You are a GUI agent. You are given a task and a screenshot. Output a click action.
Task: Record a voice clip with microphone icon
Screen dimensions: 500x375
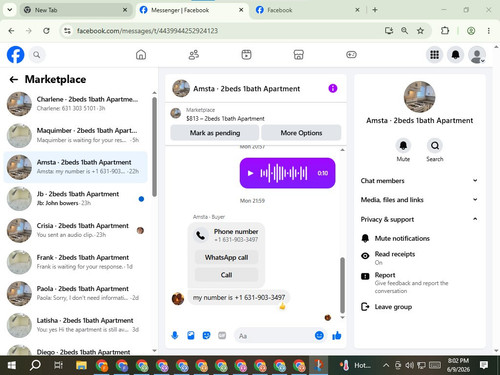pyautogui.click(x=175, y=335)
